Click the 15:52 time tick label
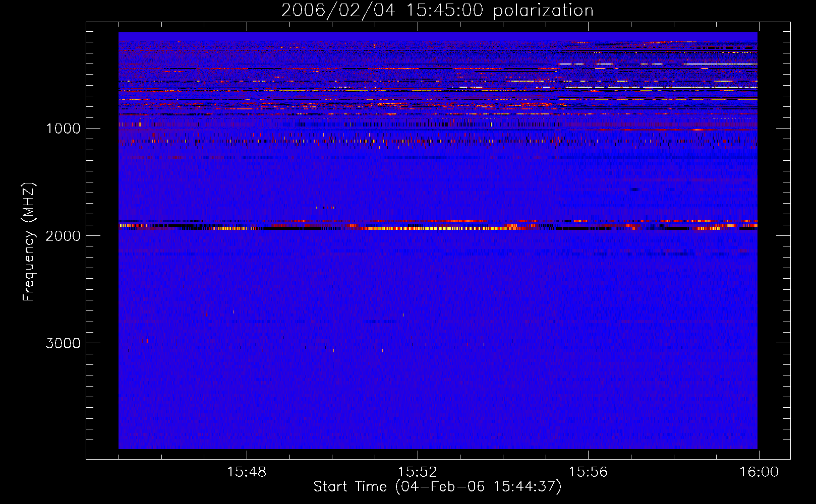 pos(417,472)
